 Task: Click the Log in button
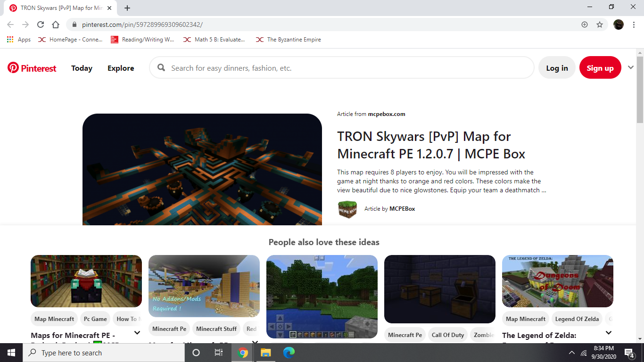557,68
